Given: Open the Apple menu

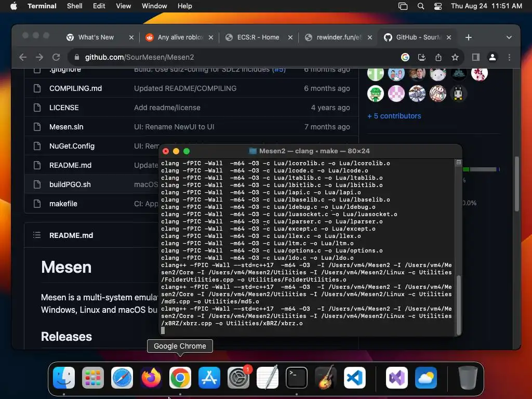Looking at the screenshot, I should coord(14,6).
